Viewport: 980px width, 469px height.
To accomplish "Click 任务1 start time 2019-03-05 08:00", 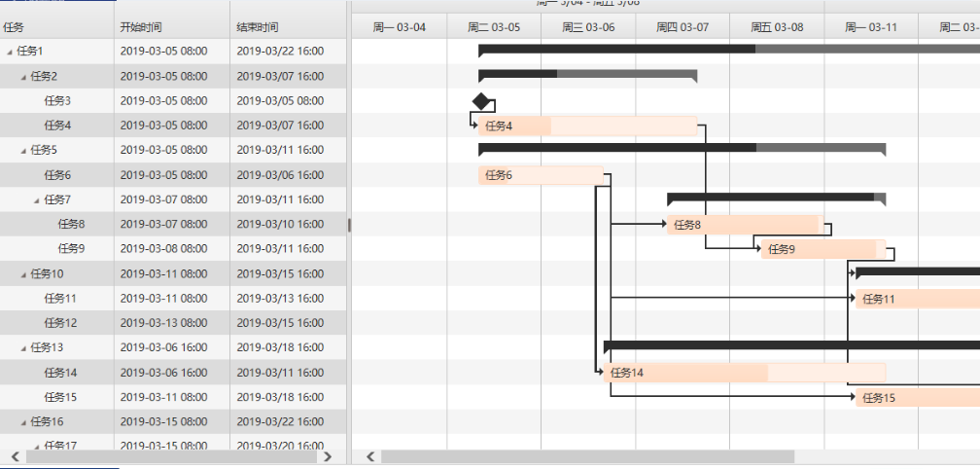I will (163, 52).
